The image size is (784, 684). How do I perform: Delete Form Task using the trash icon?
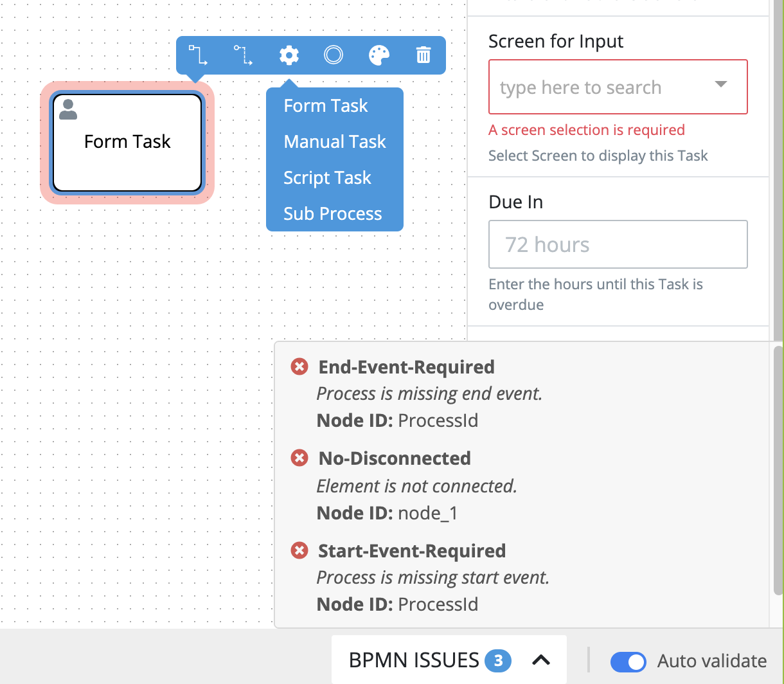pos(423,55)
